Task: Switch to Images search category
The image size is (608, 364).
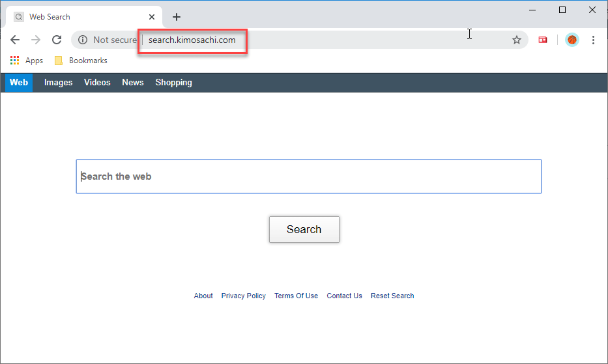Action: [x=58, y=83]
